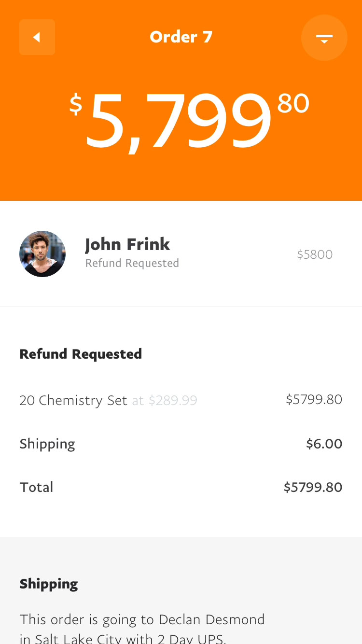The width and height of the screenshot is (362, 644).
Task: Tap the dollar sign beside the large amount
Action: click(x=76, y=104)
